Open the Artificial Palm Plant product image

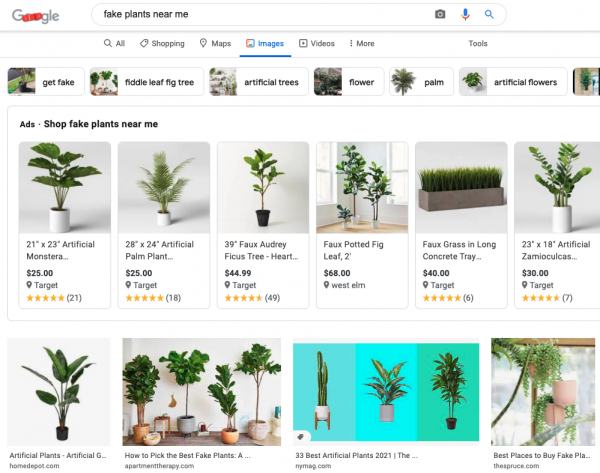[164, 188]
